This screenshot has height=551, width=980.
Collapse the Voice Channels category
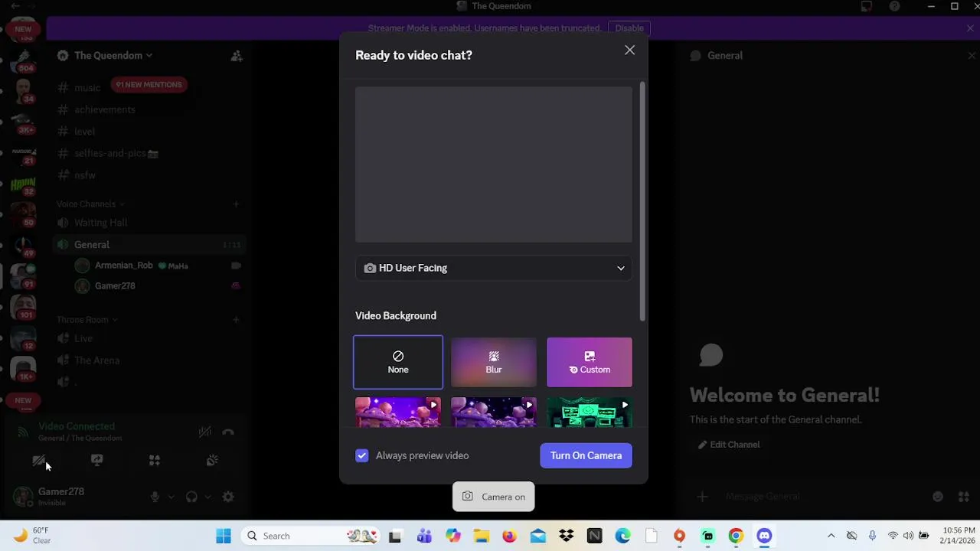click(x=90, y=204)
